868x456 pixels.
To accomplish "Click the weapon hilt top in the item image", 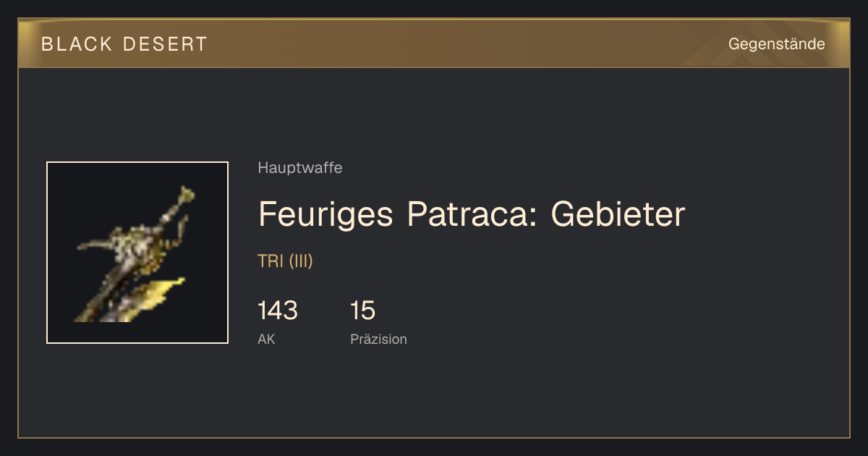I will pyautogui.click(x=186, y=195).
